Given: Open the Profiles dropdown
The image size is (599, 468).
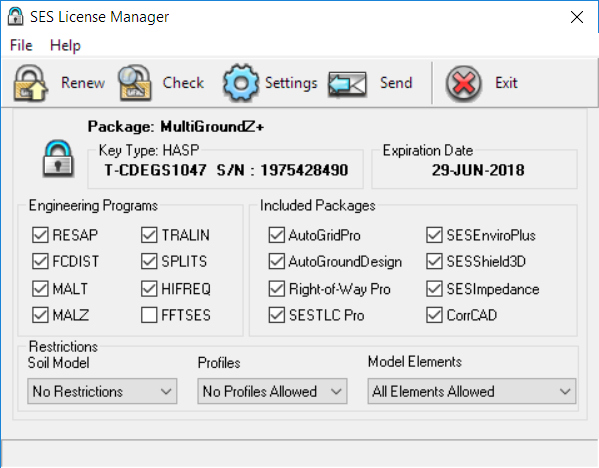Looking at the screenshot, I should 272,391.
